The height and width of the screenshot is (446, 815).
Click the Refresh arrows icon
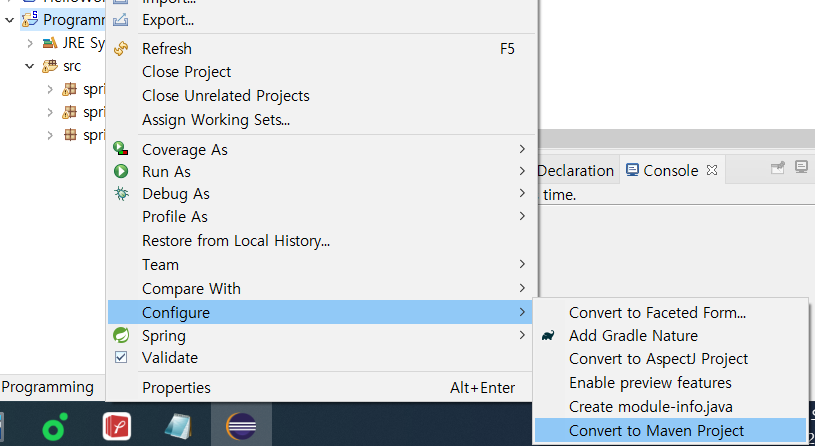point(121,48)
